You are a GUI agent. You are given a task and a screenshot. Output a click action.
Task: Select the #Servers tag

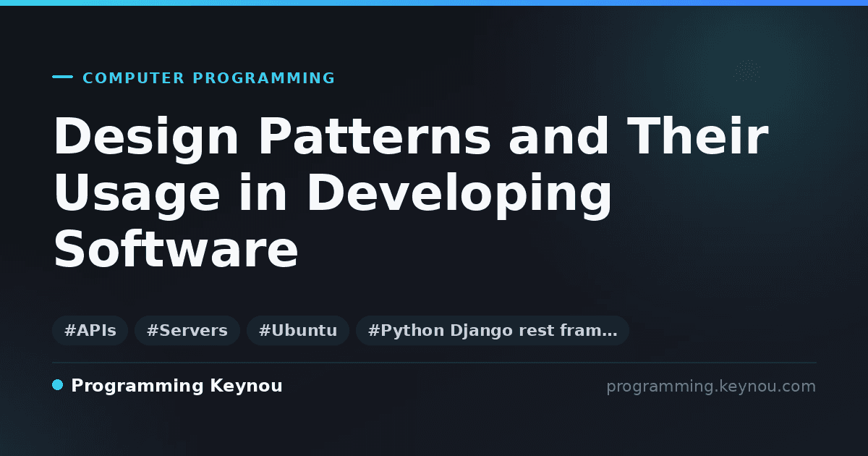pyautogui.click(x=187, y=331)
